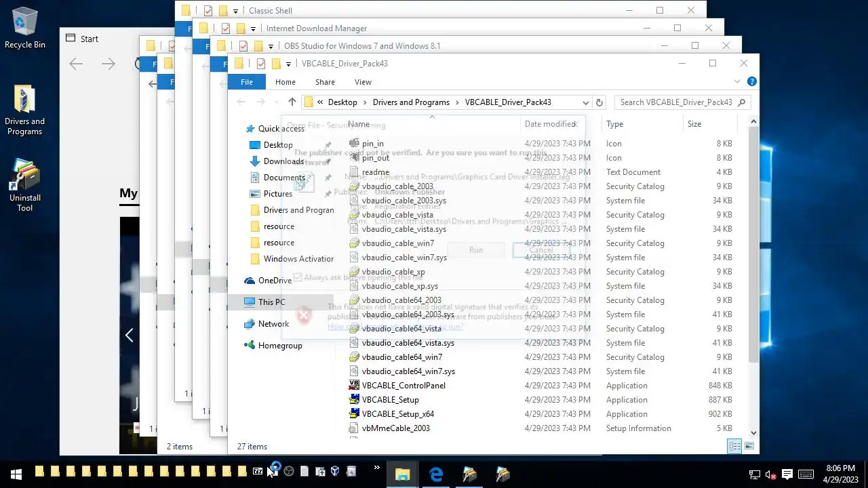
Task: Open the View ribbon tab
Action: click(363, 81)
